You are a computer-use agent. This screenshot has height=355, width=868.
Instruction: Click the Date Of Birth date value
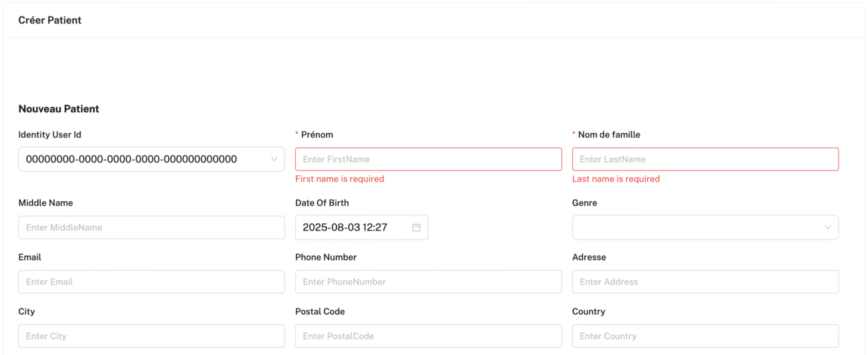tap(345, 227)
